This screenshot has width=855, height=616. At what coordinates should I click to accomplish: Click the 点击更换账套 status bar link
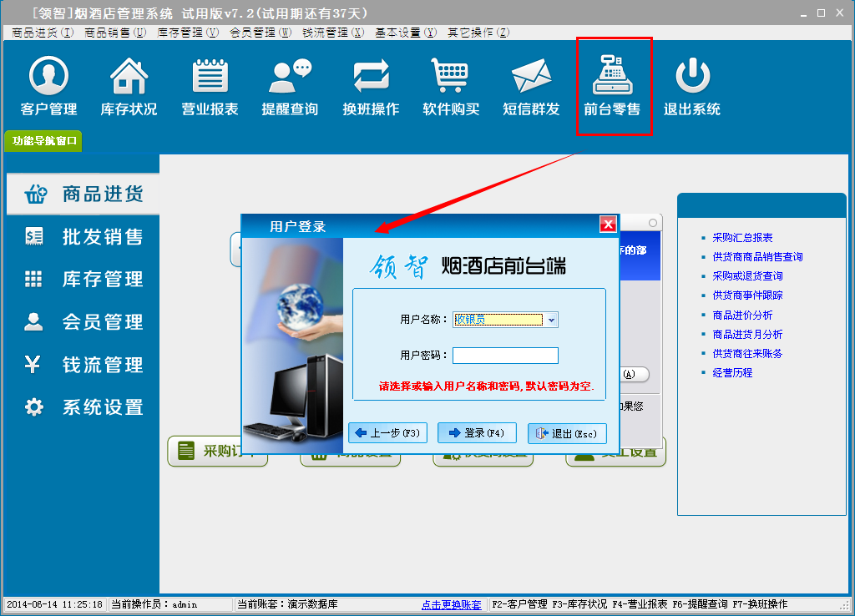tap(451, 604)
